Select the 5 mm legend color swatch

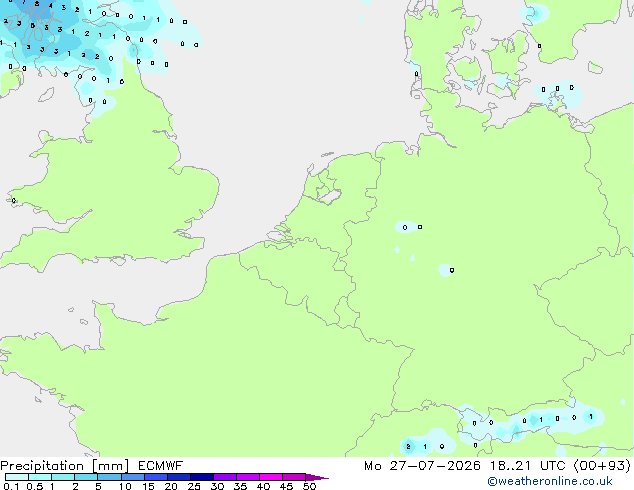109,477
